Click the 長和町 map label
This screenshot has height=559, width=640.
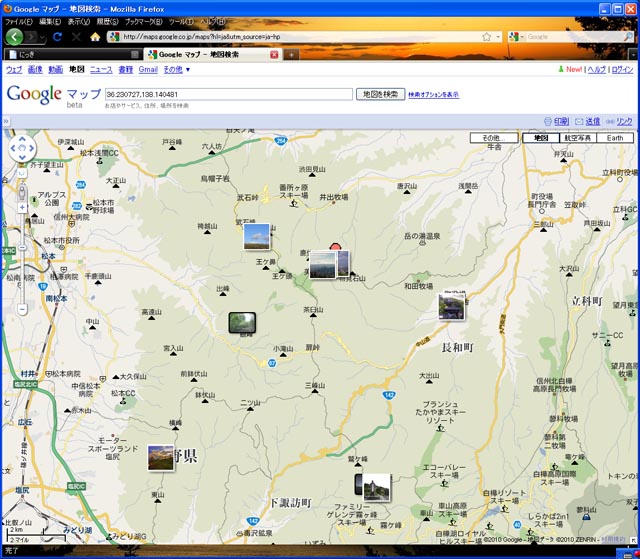[458, 347]
